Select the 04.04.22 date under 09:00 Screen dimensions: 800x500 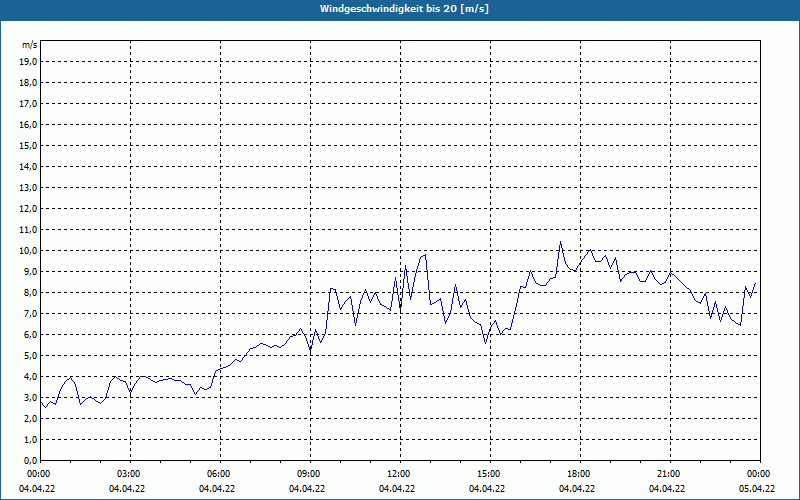coord(307,489)
